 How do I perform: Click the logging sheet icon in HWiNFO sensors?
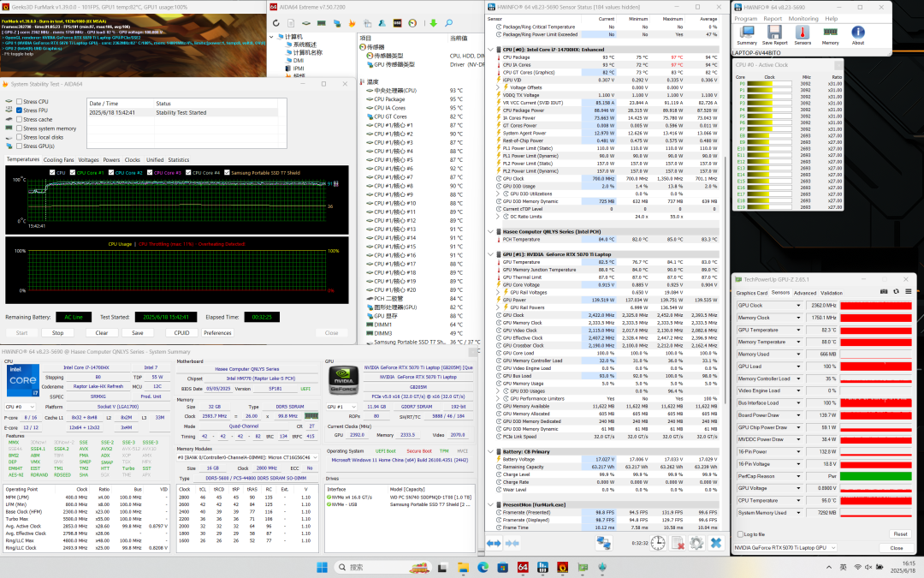pos(678,543)
